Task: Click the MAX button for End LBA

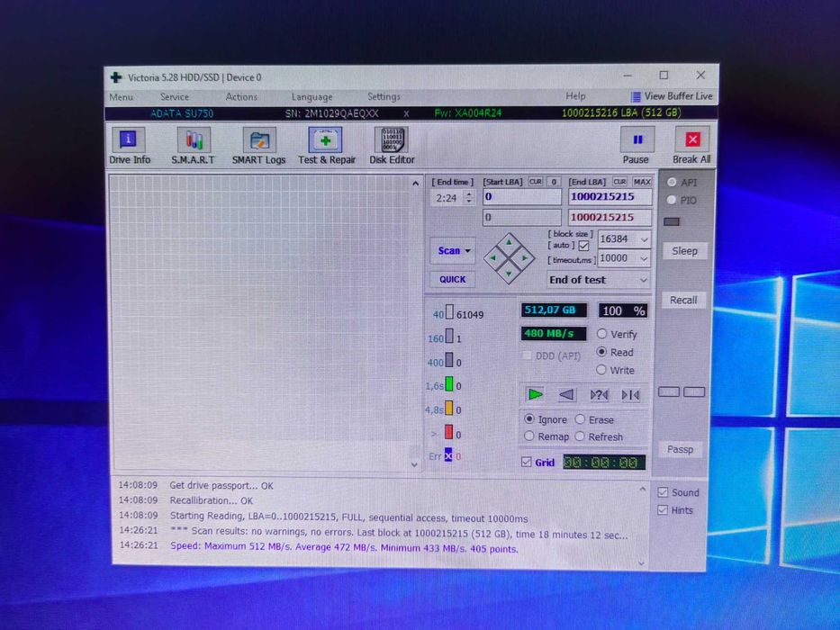Action: tap(642, 182)
